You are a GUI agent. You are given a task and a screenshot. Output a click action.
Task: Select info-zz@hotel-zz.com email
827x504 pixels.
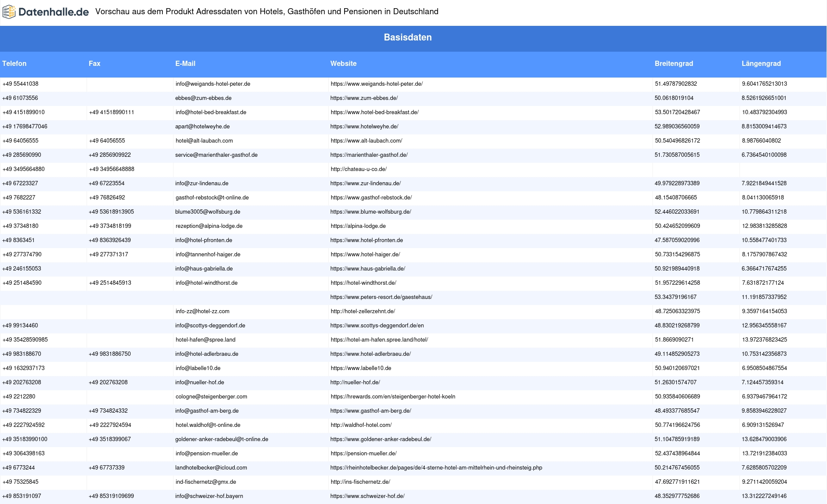point(202,311)
